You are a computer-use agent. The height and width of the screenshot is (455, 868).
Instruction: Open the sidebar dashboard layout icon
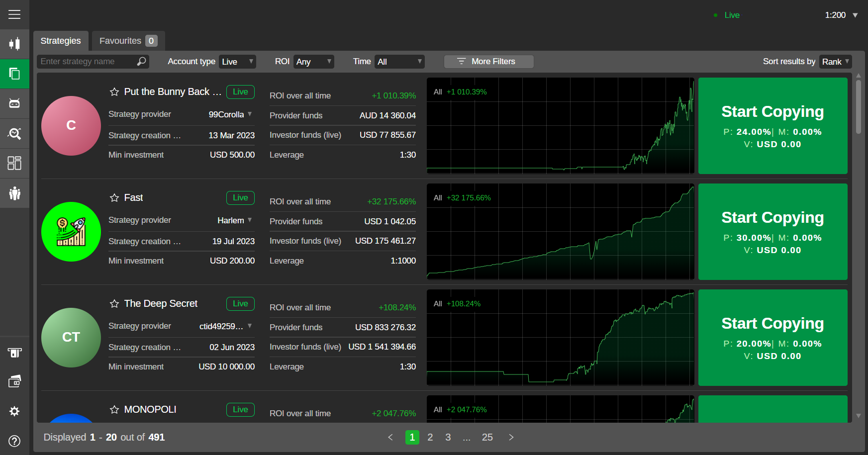point(14,163)
